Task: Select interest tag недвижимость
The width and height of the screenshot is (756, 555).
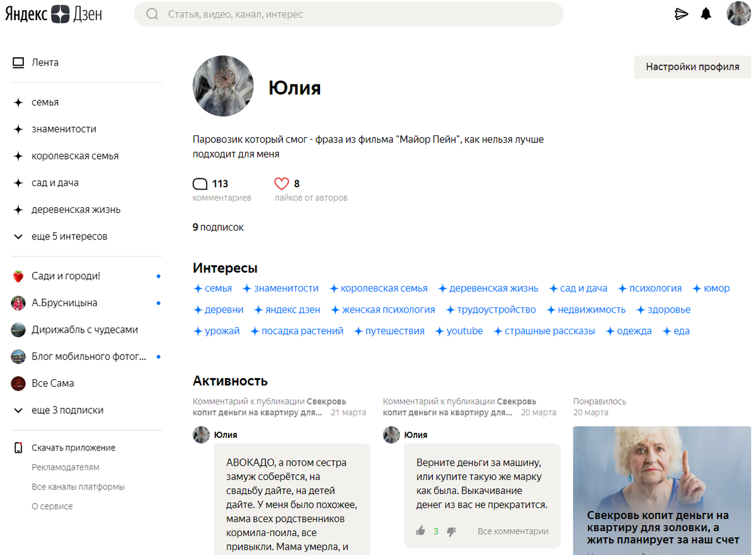Action: [x=586, y=310]
